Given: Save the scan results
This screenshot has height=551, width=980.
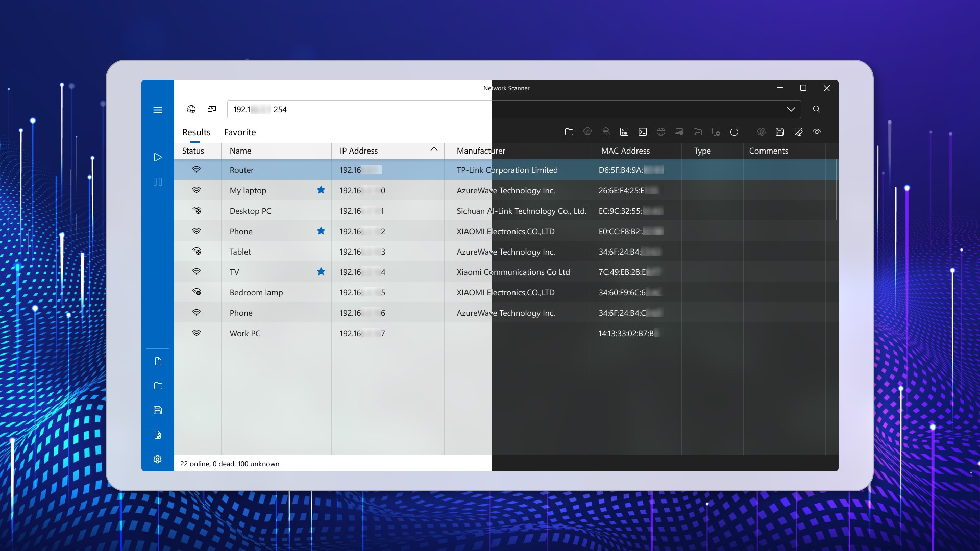Looking at the screenshot, I should tap(779, 132).
